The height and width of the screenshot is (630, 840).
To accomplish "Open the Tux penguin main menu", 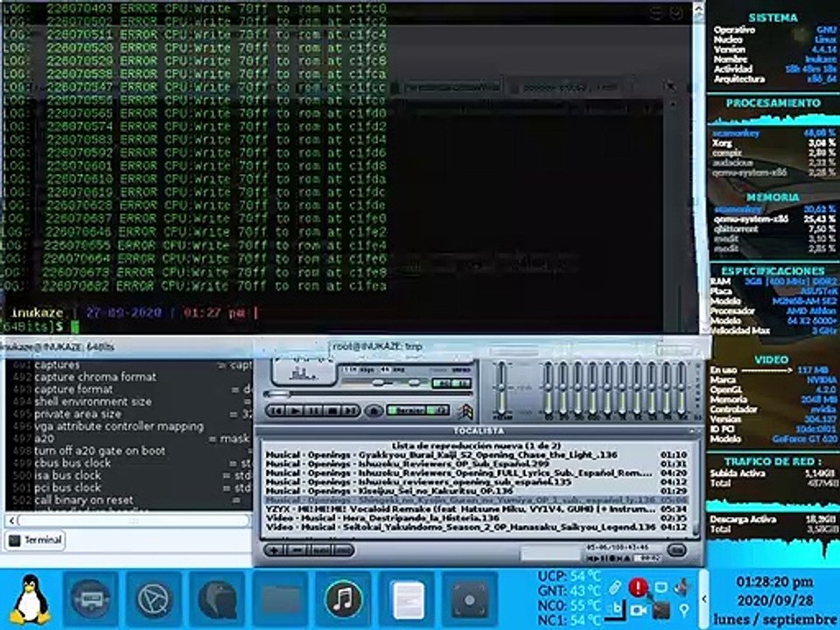I will pyautogui.click(x=30, y=598).
